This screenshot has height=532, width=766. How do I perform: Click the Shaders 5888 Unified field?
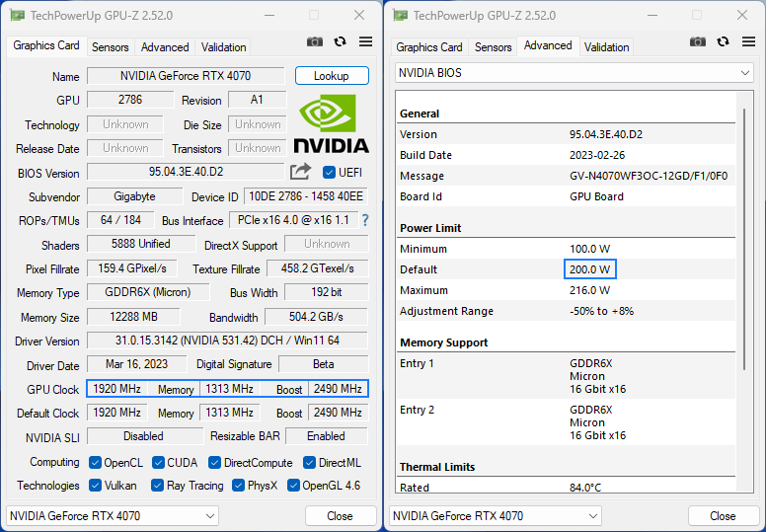[141, 244]
